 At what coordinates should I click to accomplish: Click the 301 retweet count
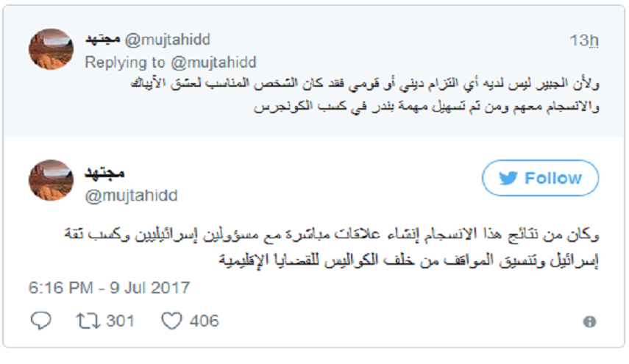point(121,321)
